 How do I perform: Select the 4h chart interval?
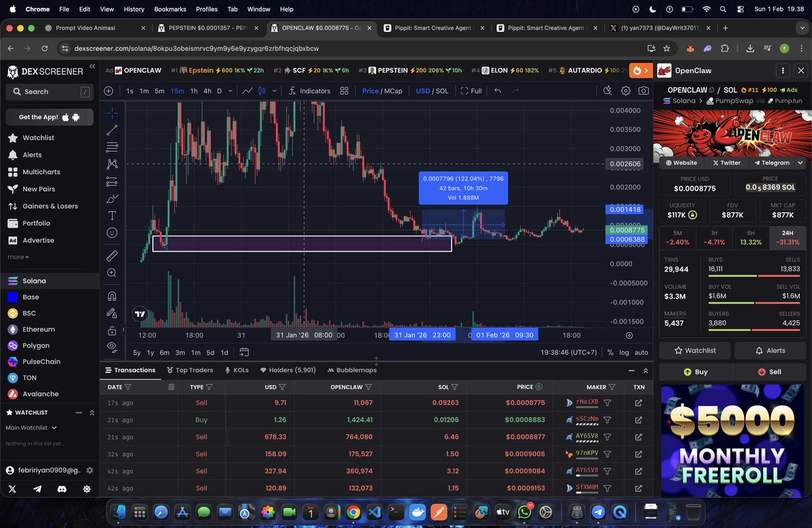(x=207, y=91)
